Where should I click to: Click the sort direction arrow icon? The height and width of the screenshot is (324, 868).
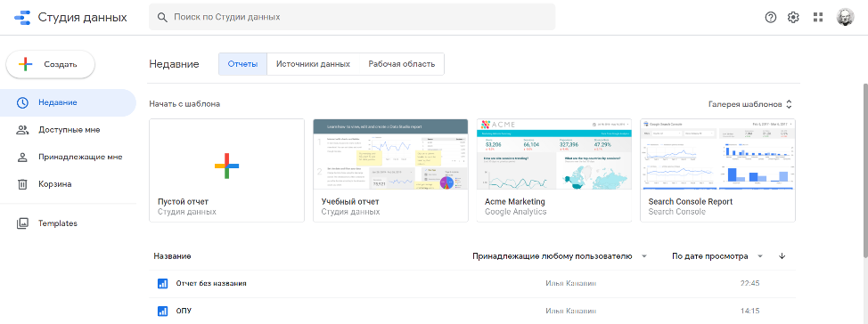tap(782, 256)
